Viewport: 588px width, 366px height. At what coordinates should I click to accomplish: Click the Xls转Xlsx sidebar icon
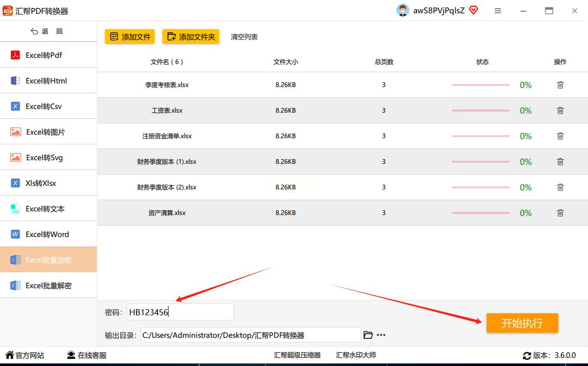[15, 183]
